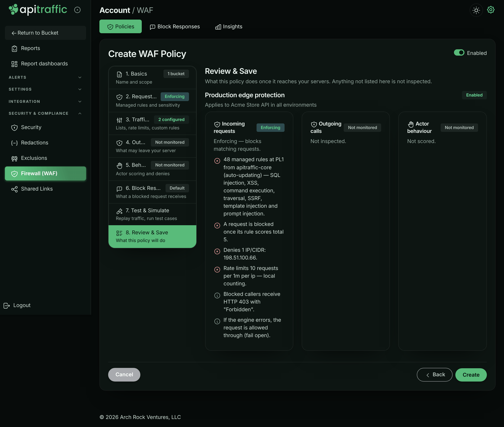Go to step 7. Test & Simulate
This screenshot has height=427, width=504.
[152, 215]
